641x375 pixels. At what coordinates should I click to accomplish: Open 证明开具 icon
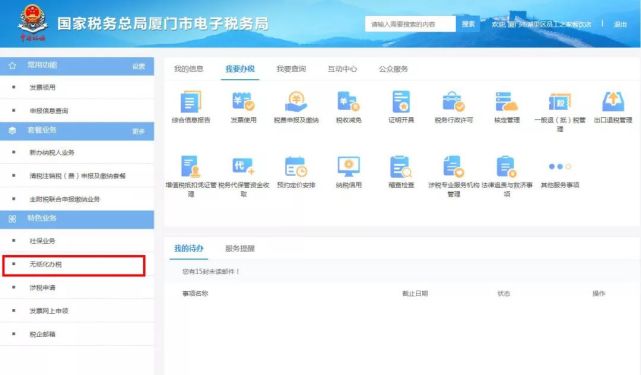click(401, 101)
